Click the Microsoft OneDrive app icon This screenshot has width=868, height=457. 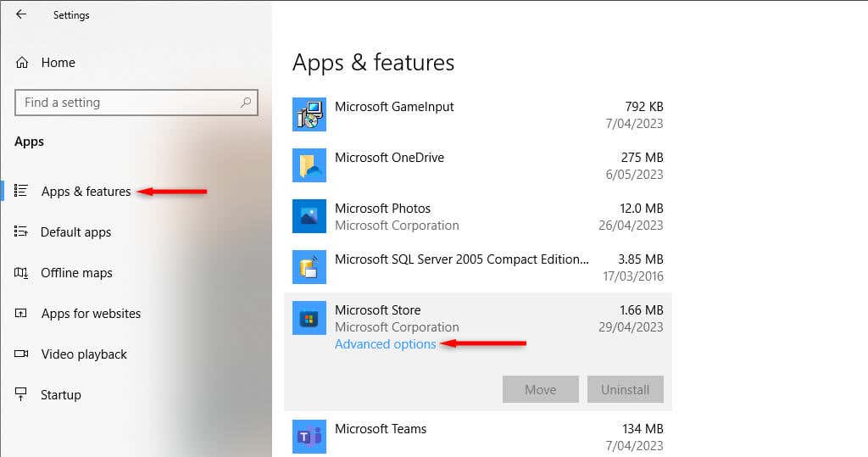click(309, 165)
